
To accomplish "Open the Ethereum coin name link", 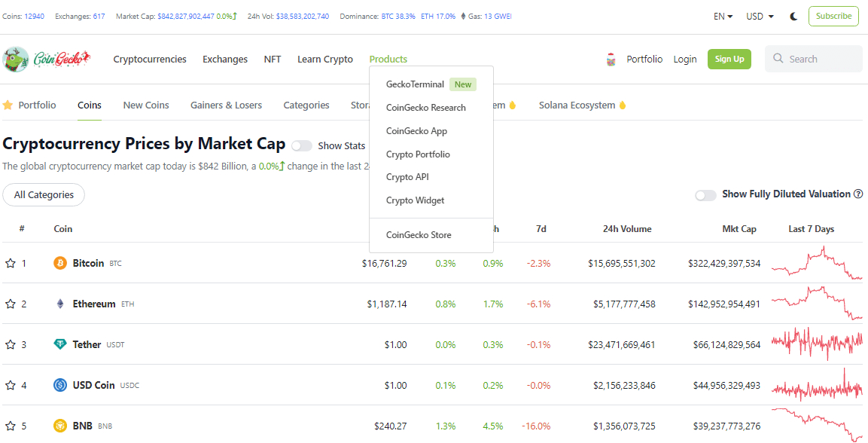I will pyautogui.click(x=94, y=304).
